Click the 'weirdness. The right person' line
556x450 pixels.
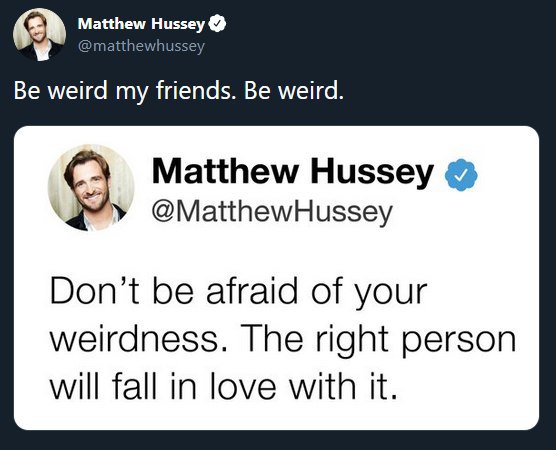283,340
